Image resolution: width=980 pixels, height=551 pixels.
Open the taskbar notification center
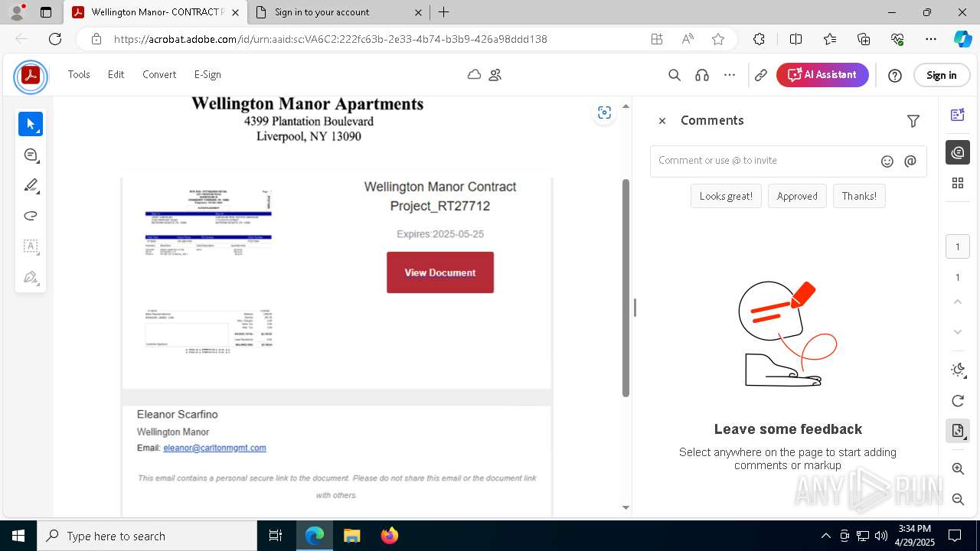955,536
